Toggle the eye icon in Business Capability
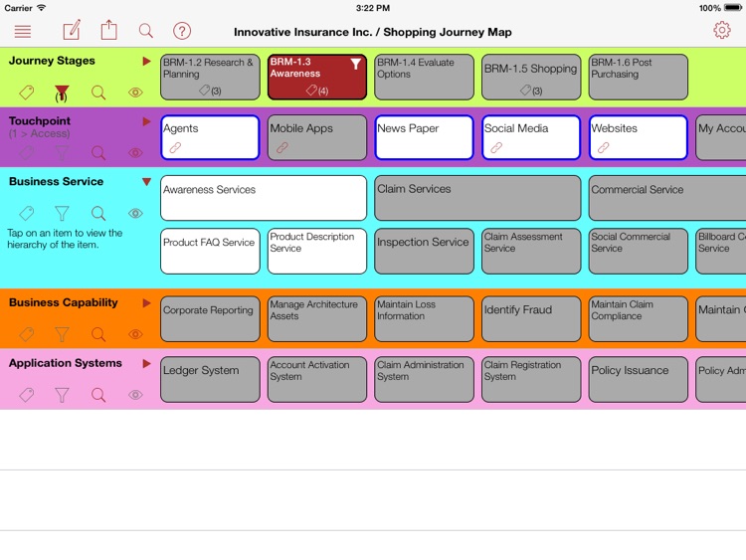Image resolution: width=746 pixels, height=560 pixels. 135,334
